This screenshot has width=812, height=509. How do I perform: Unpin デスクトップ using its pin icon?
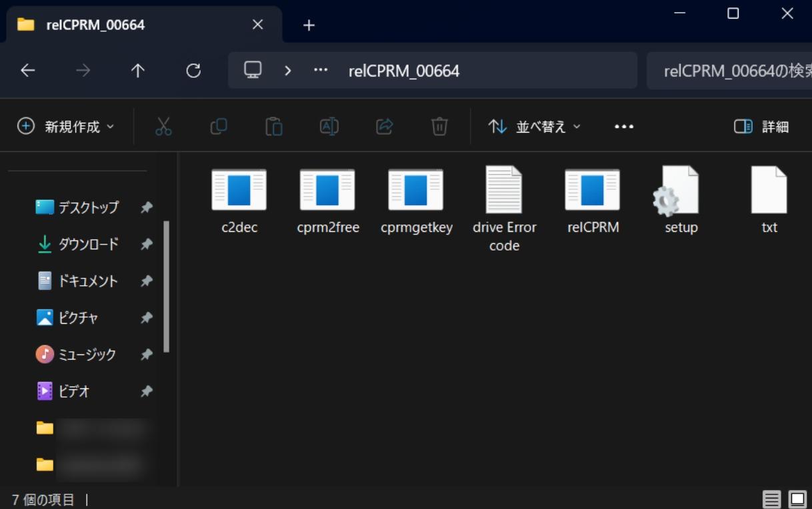147,208
